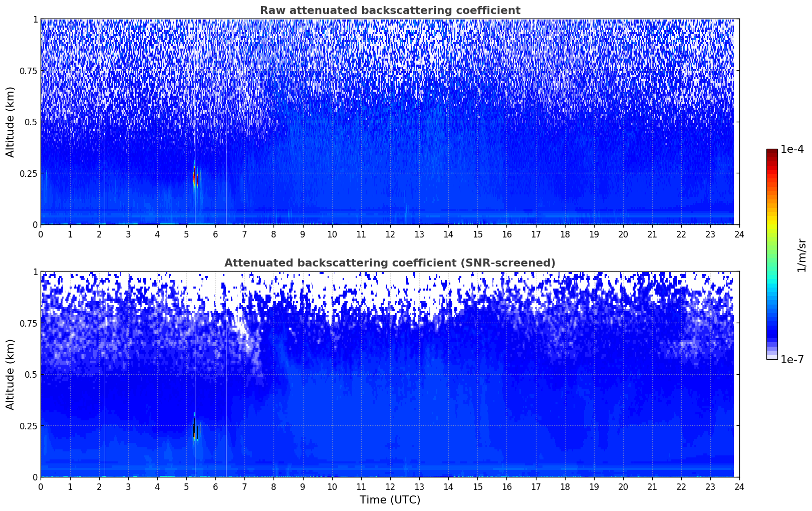Viewport: 812px width, 511px height.
Task: Click the "0.25" altitude tick on the raw plot
Action: pos(29,174)
